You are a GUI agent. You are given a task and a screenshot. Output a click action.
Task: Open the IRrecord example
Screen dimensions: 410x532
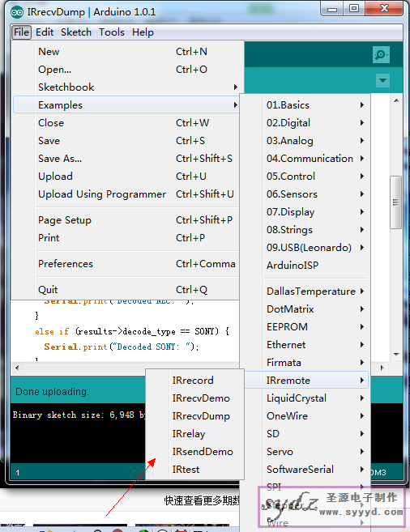click(x=195, y=381)
